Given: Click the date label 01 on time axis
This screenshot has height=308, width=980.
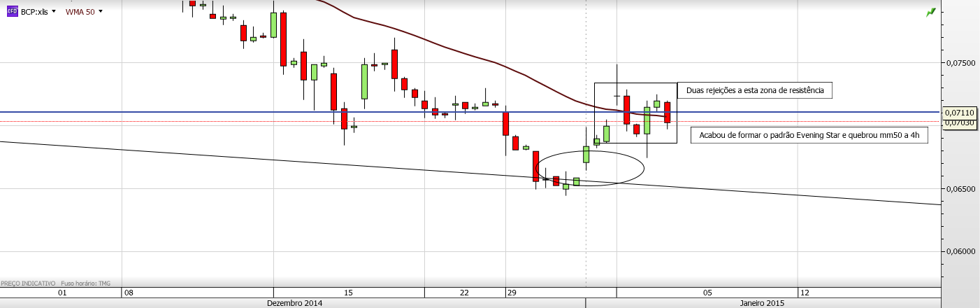Looking at the screenshot, I should pos(62,293).
